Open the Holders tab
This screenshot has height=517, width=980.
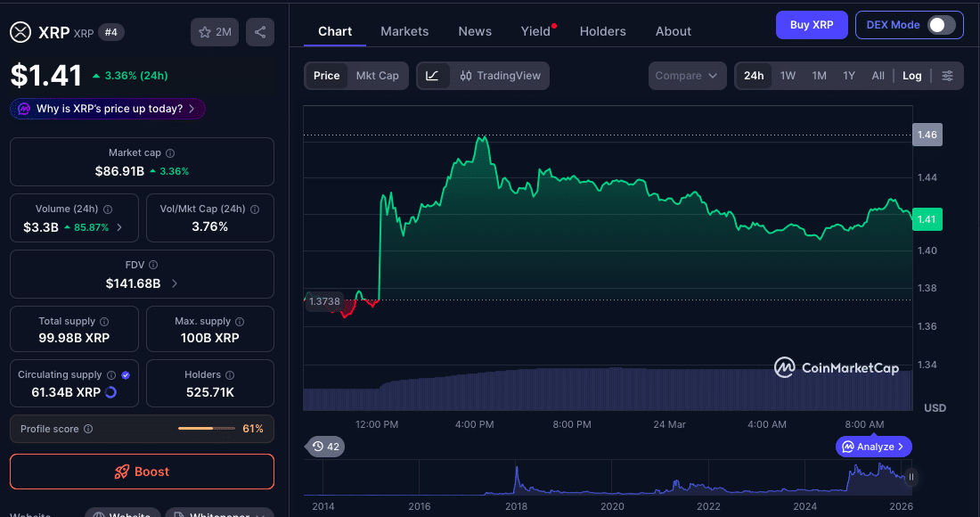coord(602,31)
